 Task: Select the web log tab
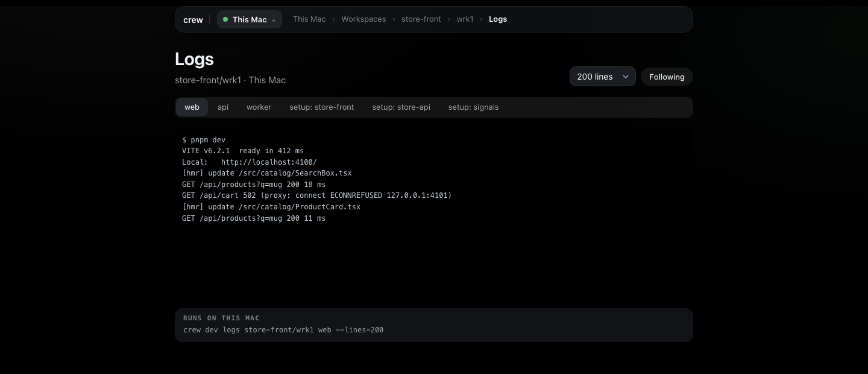[x=192, y=107]
